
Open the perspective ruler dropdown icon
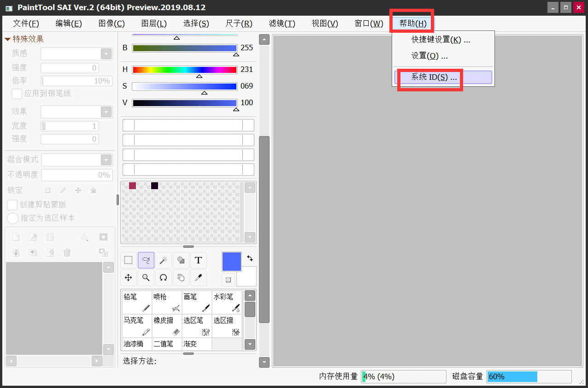point(84,237)
